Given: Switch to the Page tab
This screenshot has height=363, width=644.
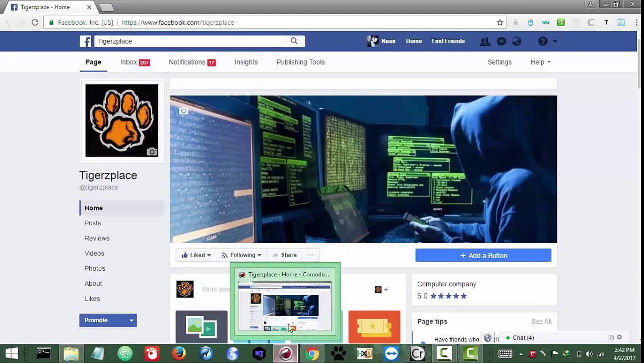Looking at the screenshot, I should tap(93, 62).
